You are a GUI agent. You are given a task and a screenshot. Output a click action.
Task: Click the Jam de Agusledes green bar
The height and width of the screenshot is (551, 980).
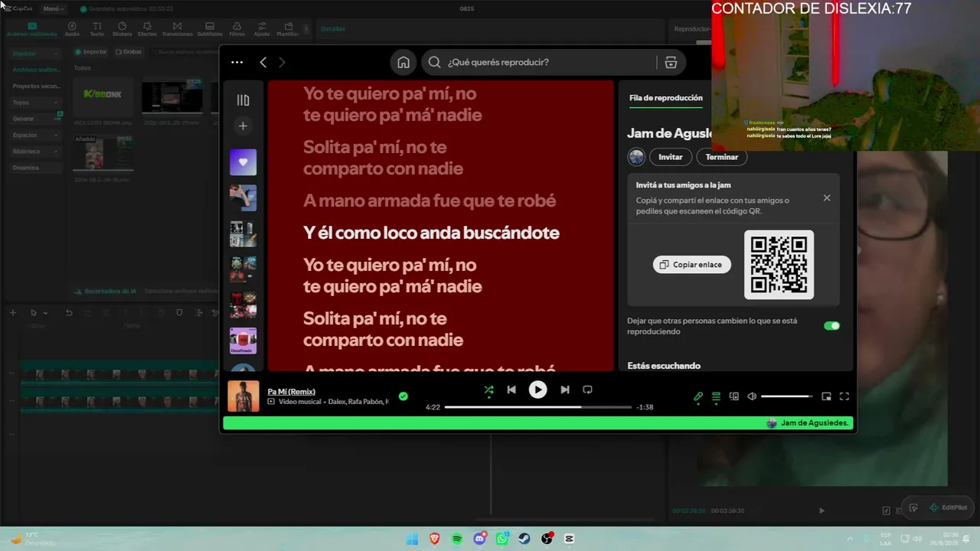(537, 423)
